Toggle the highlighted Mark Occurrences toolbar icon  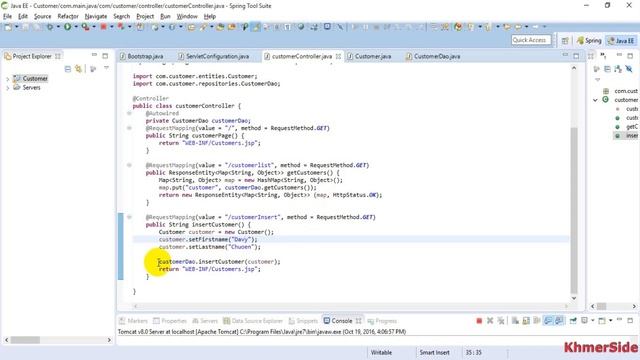click(x=256, y=27)
